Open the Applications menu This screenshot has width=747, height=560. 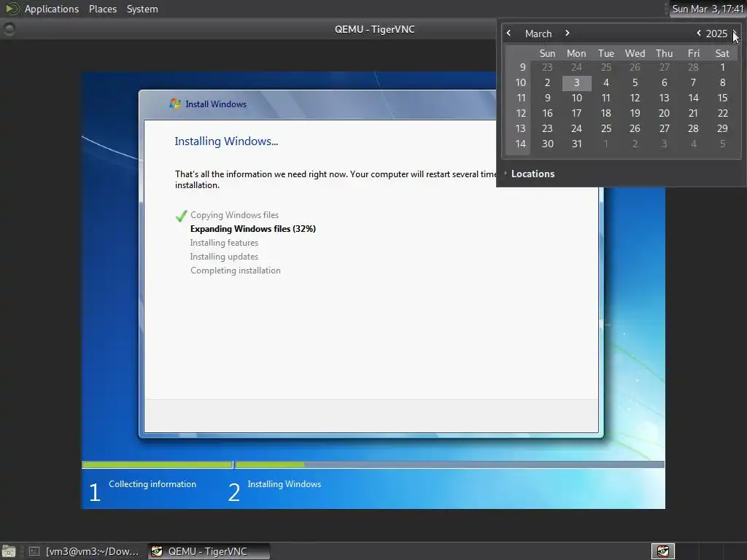[52, 9]
